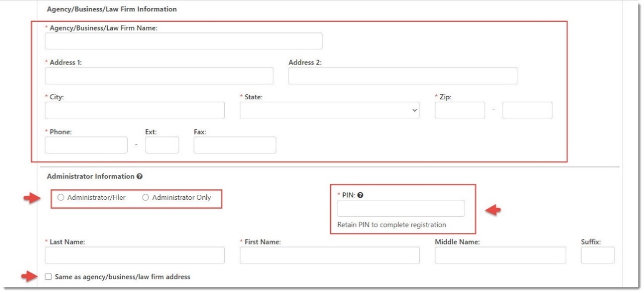
Task: Choose the Administrator Only option
Action: 146,198
